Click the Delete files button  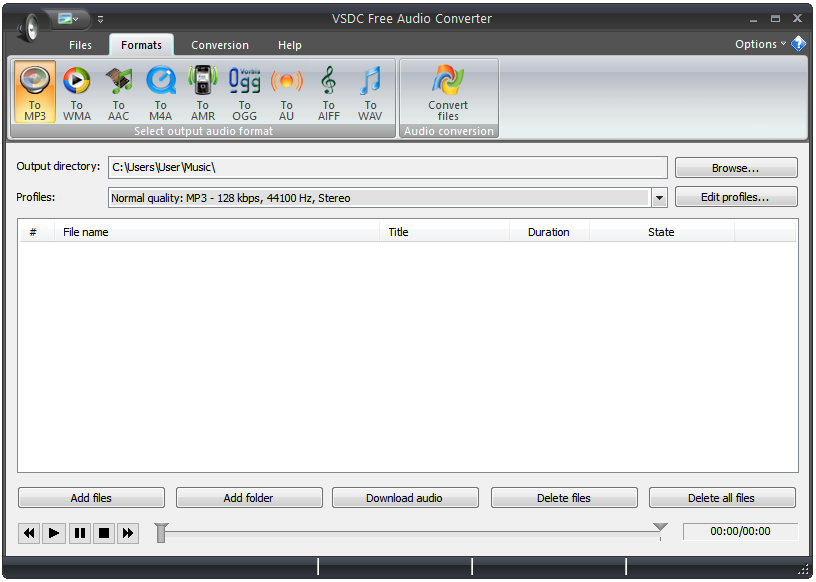coord(564,498)
